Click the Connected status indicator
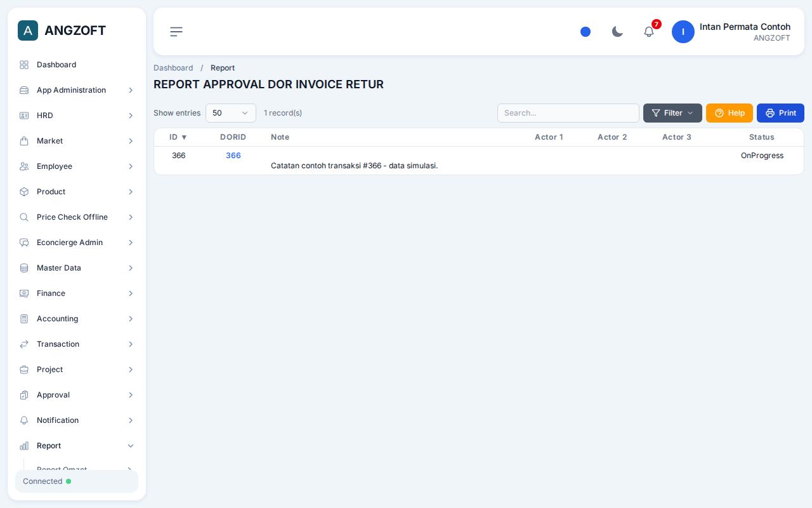The height and width of the screenshot is (508, 812). 77,481
